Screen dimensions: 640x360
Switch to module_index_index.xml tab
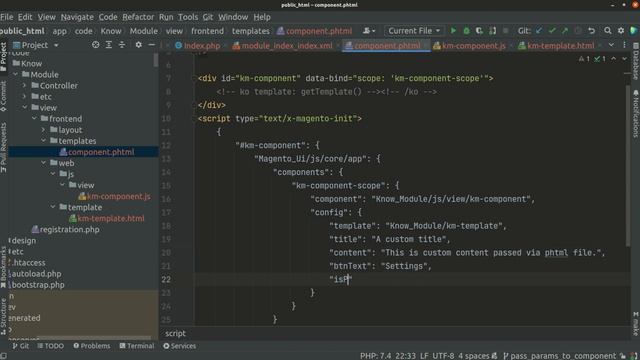pos(282,46)
